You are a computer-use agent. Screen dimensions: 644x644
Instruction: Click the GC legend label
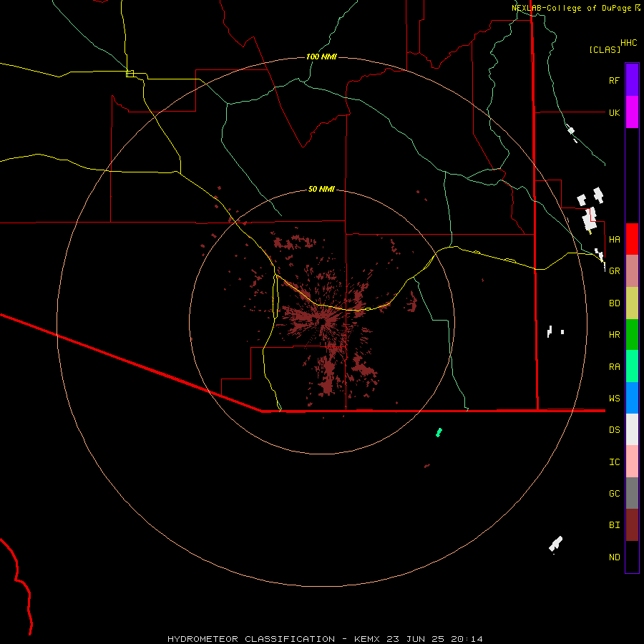click(614, 494)
